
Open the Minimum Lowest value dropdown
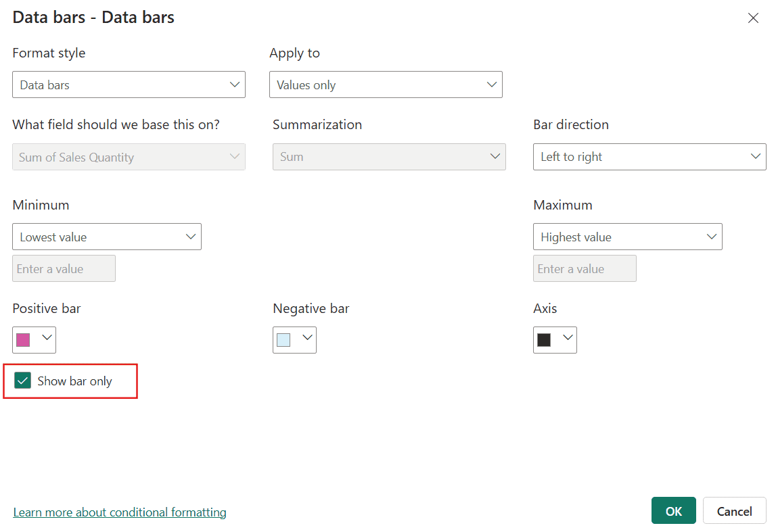(107, 237)
